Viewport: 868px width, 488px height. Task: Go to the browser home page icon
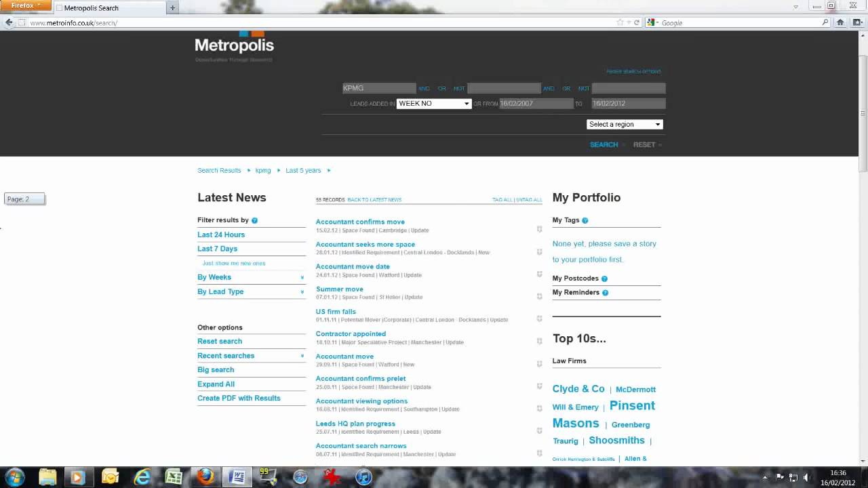pos(840,22)
